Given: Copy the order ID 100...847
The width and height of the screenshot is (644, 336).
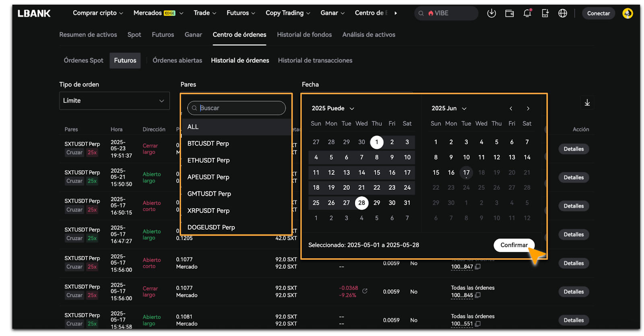Looking at the screenshot, I should 478,267.
